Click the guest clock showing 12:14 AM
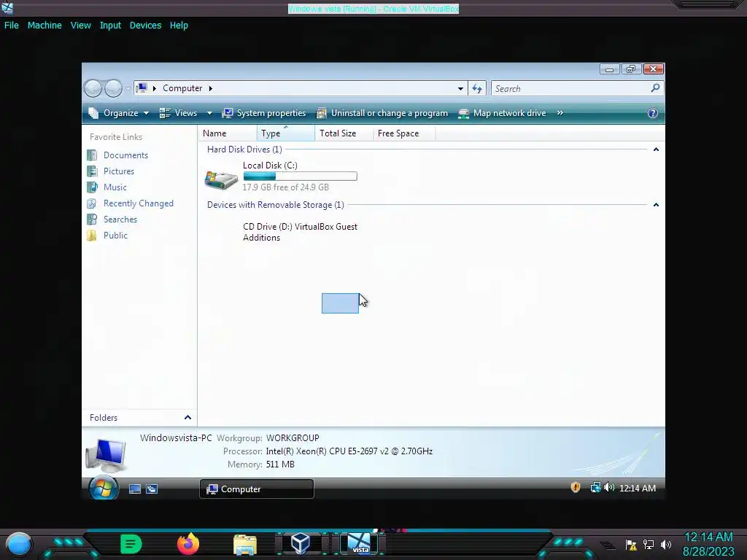 (638, 488)
